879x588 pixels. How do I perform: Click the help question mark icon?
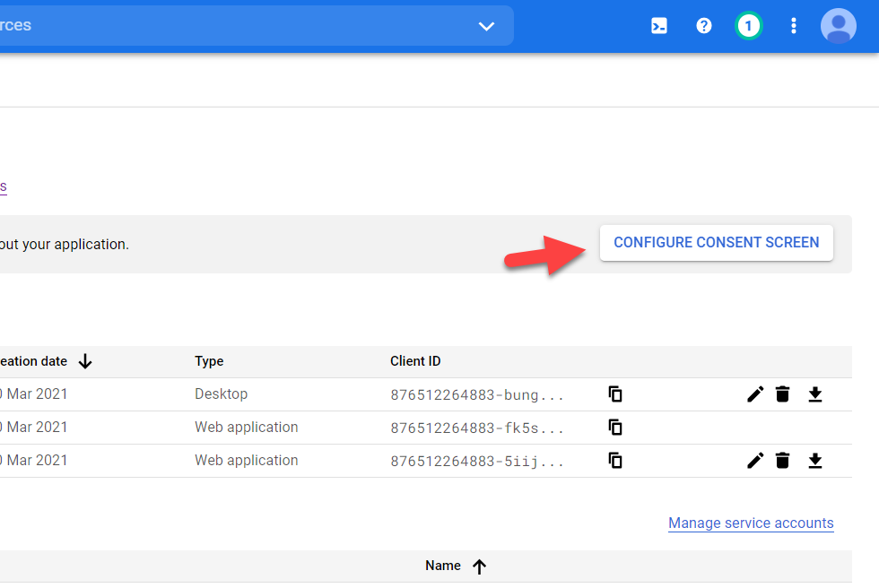704,26
